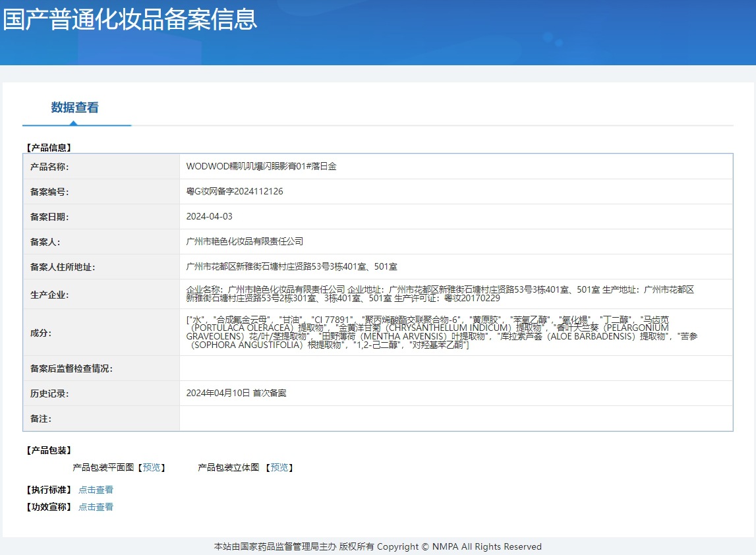Click the 【产品信息】 section heading
756x555 pixels.
[47, 148]
